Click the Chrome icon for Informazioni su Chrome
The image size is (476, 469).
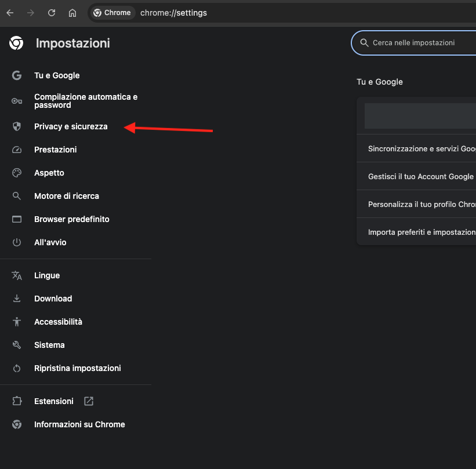tap(17, 424)
